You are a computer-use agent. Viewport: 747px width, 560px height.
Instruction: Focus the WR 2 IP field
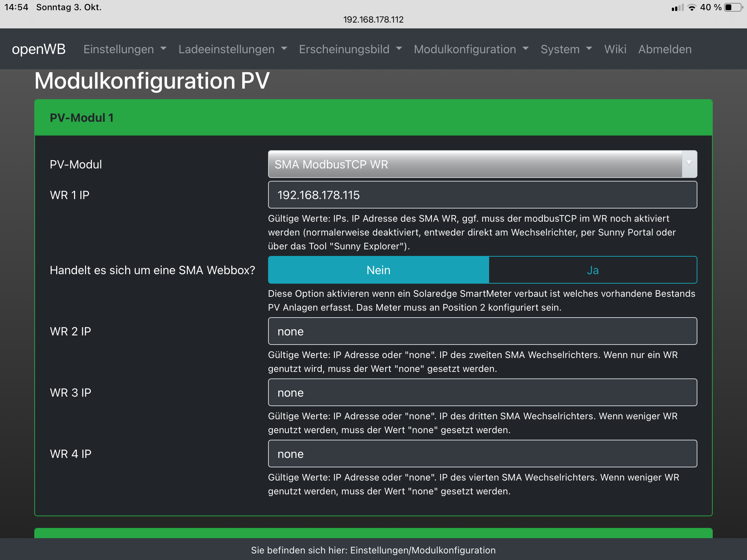tap(482, 331)
